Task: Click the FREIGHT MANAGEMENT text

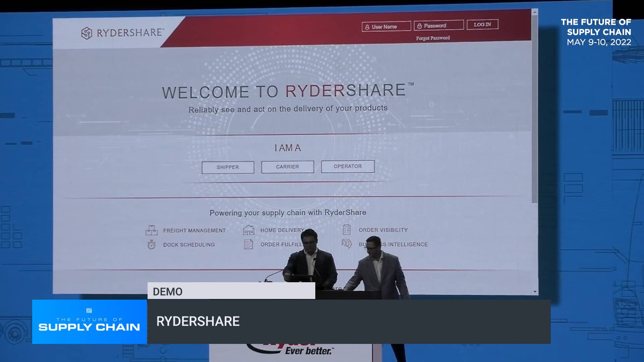Action: 195,231
